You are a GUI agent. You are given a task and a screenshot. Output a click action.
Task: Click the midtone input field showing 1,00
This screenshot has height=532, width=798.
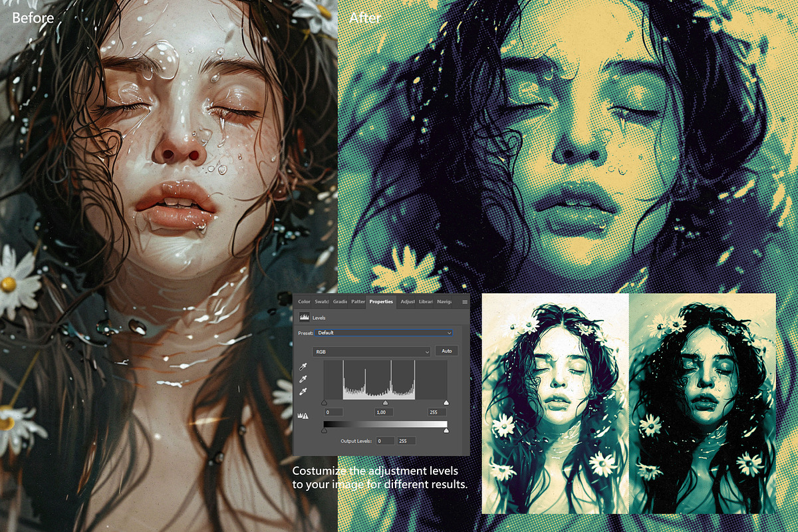pyautogui.click(x=384, y=412)
